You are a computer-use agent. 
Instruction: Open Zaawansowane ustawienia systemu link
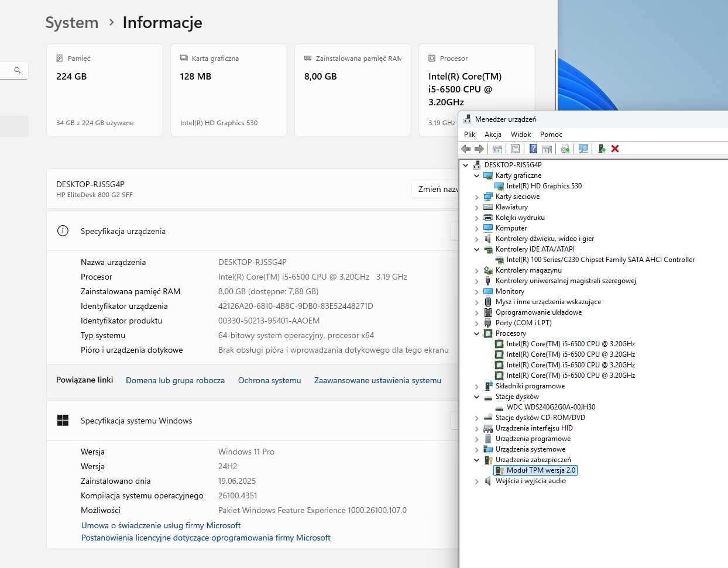pyautogui.click(x=377, y=380)
